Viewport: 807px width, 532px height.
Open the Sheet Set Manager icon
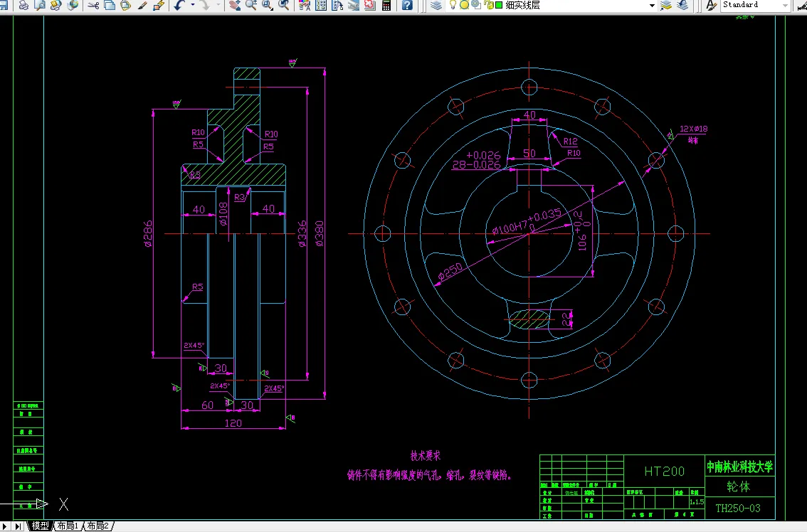tap(354, 5)
